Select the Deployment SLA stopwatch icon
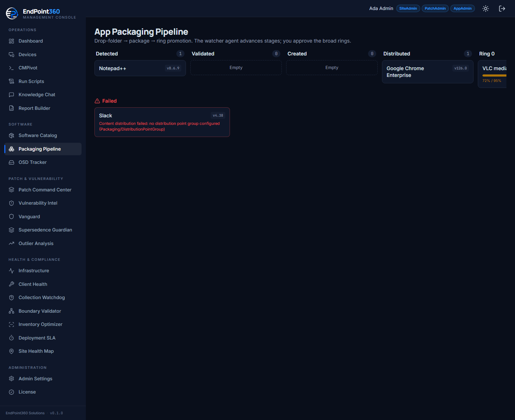This screenshot has height=420, width=515. 11,338
